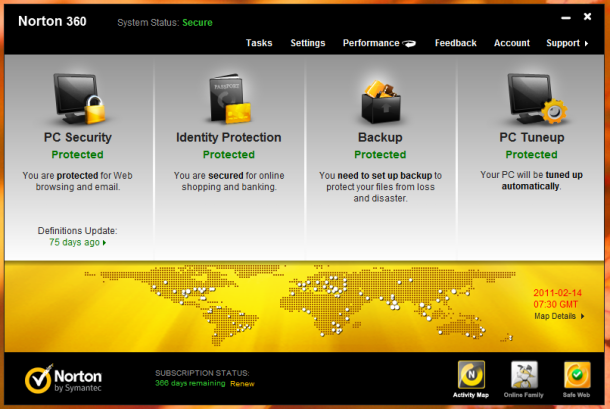Minimize the Norton 360 window
Viewport: 610px width, 409px height.
point(566,18)
